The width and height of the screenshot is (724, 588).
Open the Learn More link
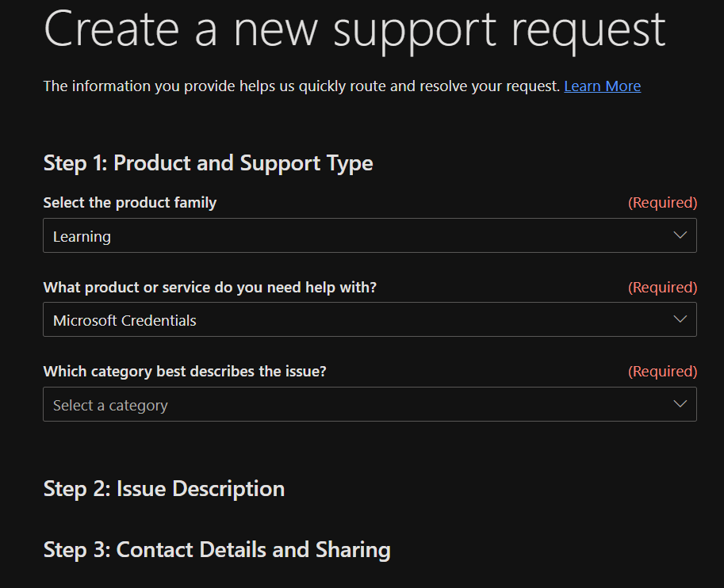coord(602,86)
